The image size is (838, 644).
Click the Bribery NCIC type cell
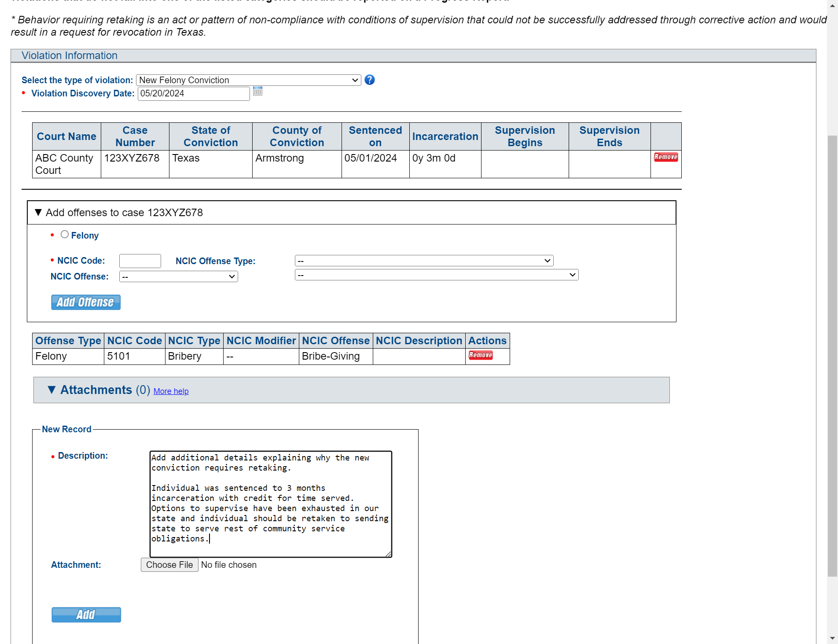[x=194, y=357]
